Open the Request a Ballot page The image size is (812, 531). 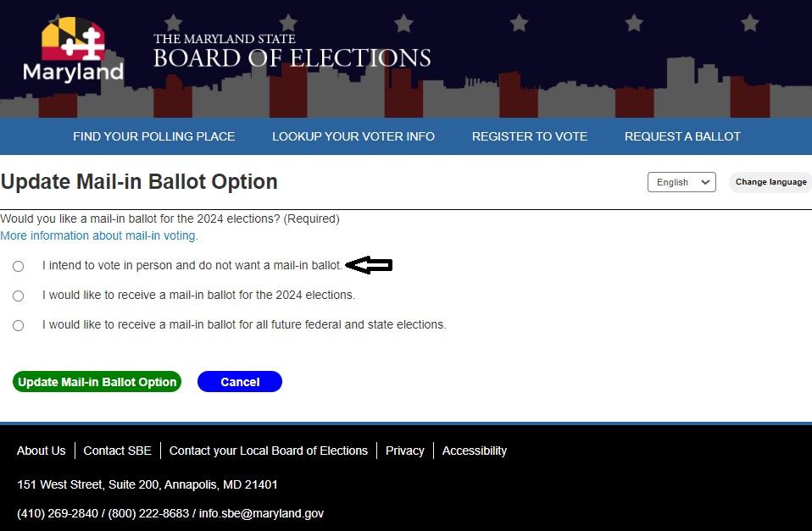coord(682,136)
